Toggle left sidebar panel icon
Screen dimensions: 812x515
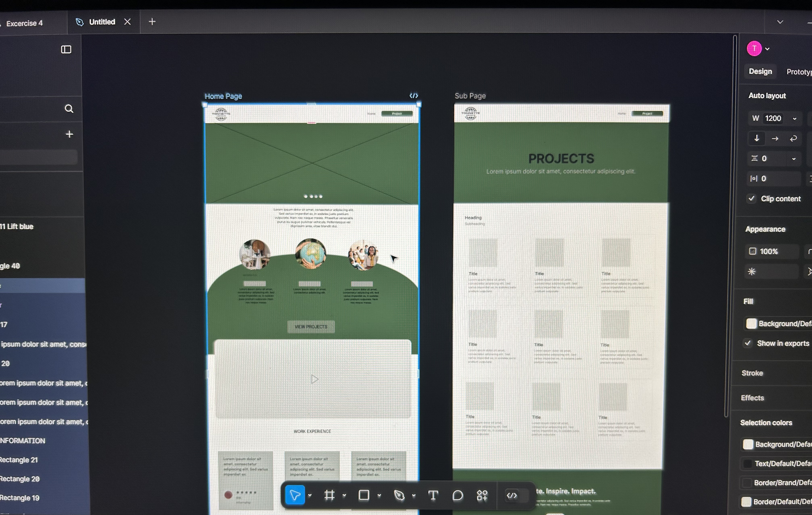pos(66,50)
